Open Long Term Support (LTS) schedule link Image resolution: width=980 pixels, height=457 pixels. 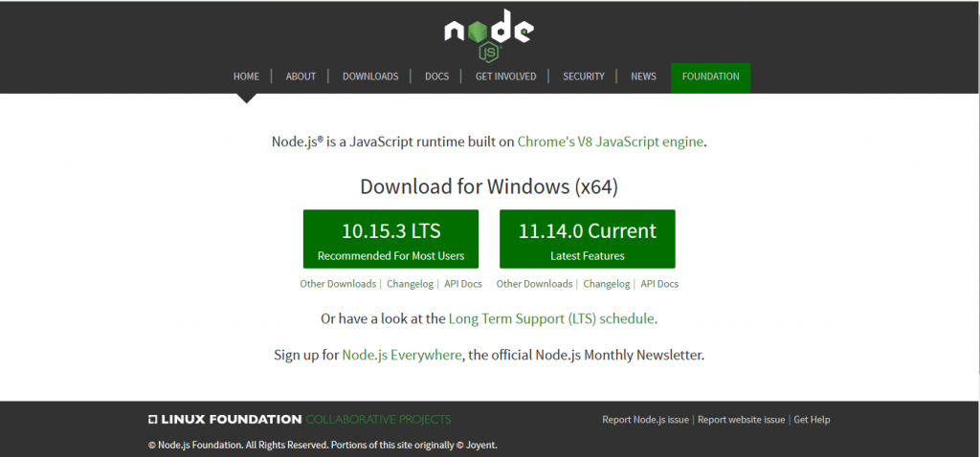pos(551,319)
